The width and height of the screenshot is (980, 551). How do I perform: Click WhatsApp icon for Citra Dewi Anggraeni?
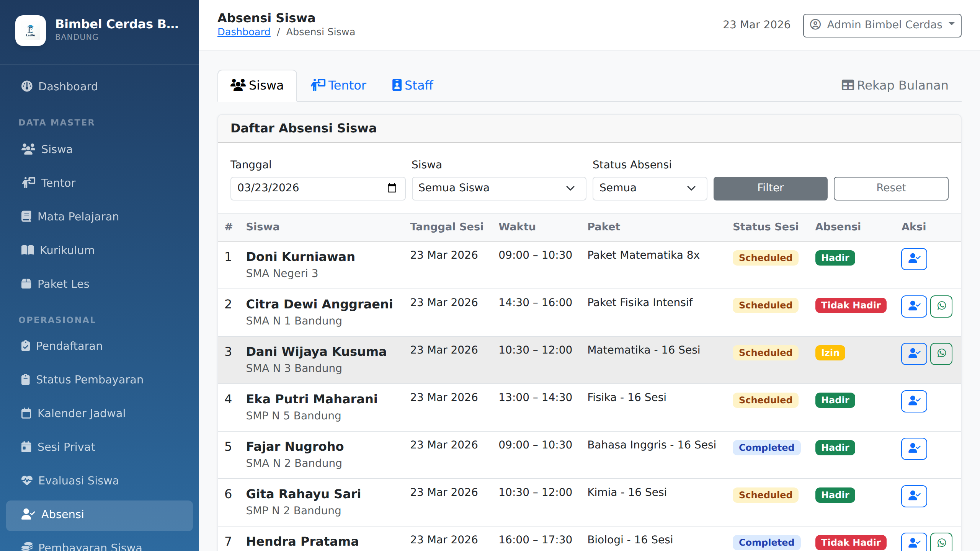[x=941, y=306]
